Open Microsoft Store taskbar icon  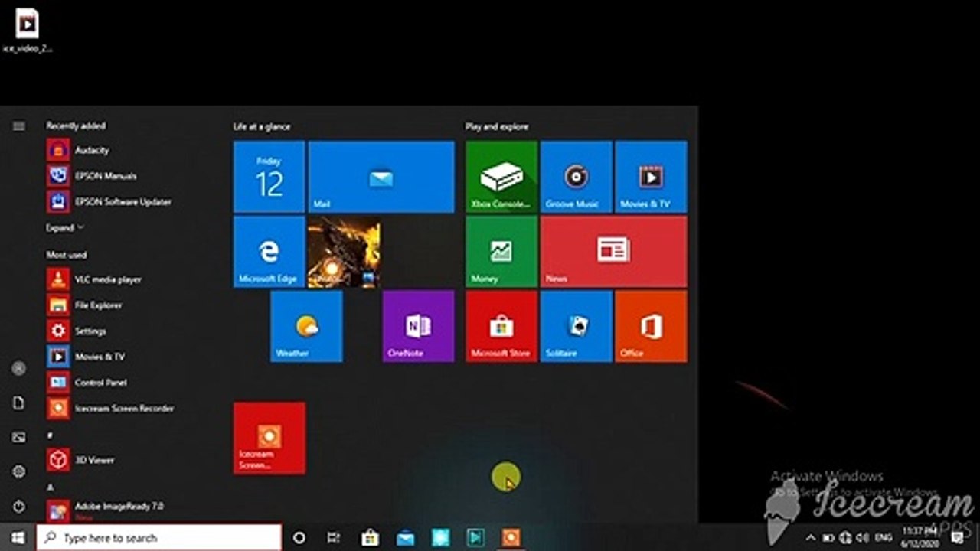point(370,538)
